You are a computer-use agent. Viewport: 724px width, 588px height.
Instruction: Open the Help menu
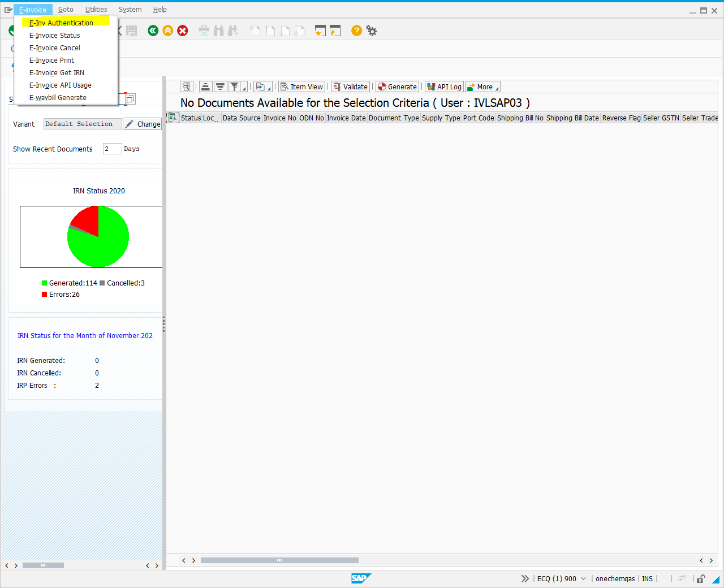coord(160,10)
